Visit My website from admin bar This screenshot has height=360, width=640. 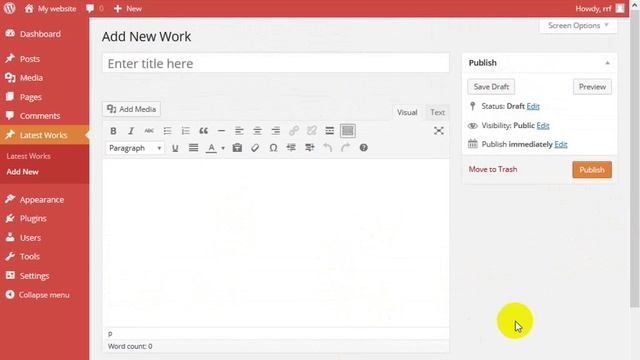click(50, 8)
